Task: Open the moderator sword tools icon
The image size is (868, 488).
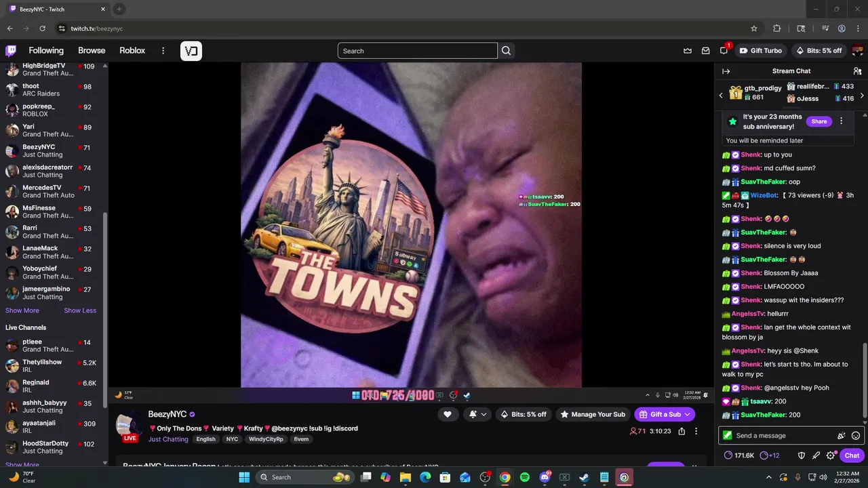Action: [x=816, y=455]
